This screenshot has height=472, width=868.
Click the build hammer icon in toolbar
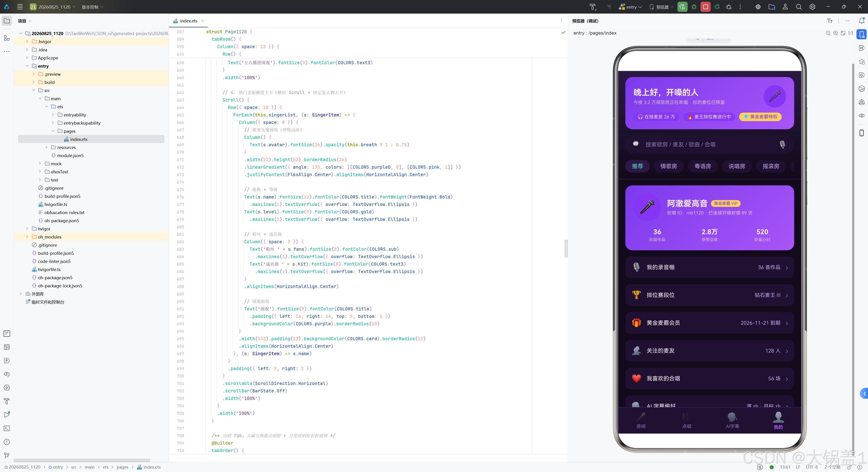pyautogui.click(x=593, y=7)
